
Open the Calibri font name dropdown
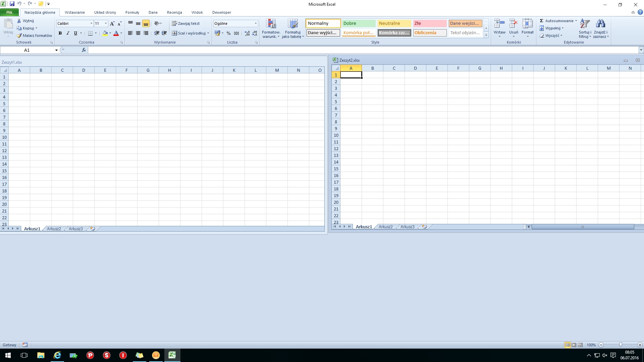[x=91, y=23]
